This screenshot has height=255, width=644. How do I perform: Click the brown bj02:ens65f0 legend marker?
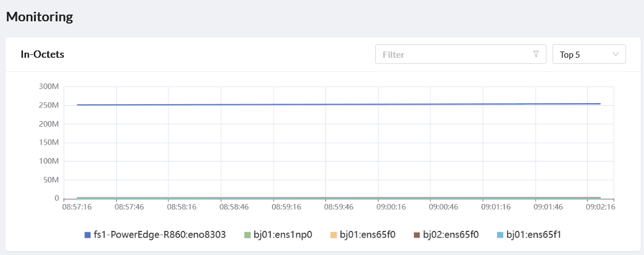[416, 235]
